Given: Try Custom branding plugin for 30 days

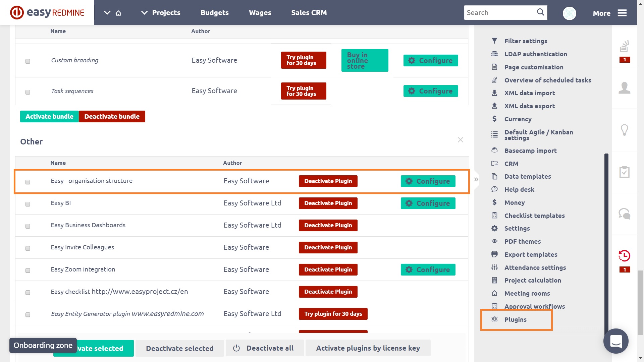Looking at the screenshot, I should click(304, 60).
